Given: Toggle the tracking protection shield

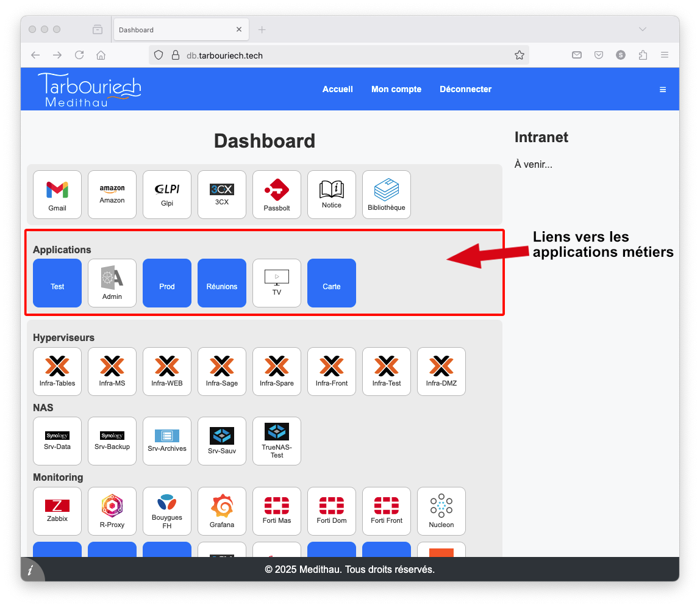Looking at the screenshot, I should point(159,55).
